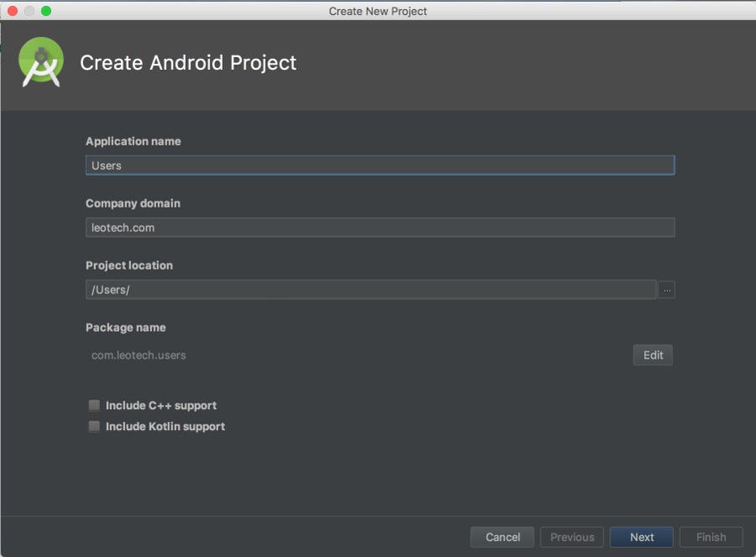Click the com.leotech.users package name text
Viewport: 756px width, 557px height.
139,355
